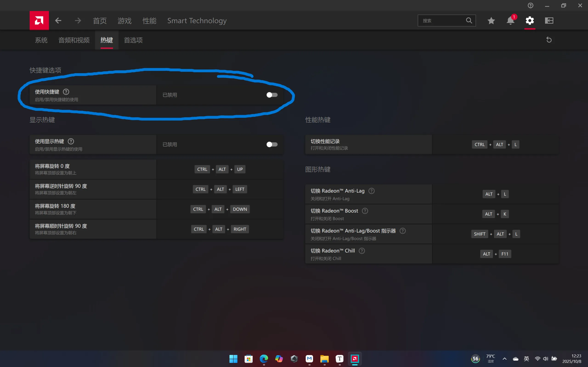Open help tooltip for 使用快捷键
Image resolution: width=588 pixels, height=367 pixels.
[66, 92]
